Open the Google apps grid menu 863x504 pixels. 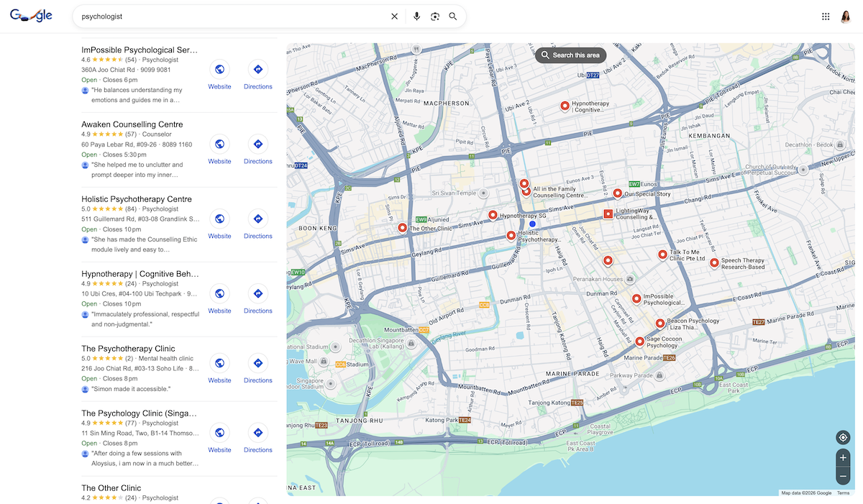coord(825,16)
